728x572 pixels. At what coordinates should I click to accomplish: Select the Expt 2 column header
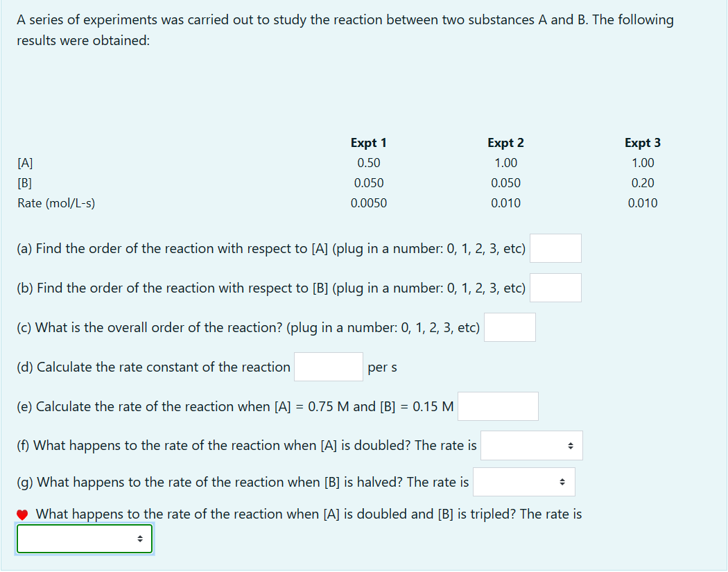click(505, 142)
